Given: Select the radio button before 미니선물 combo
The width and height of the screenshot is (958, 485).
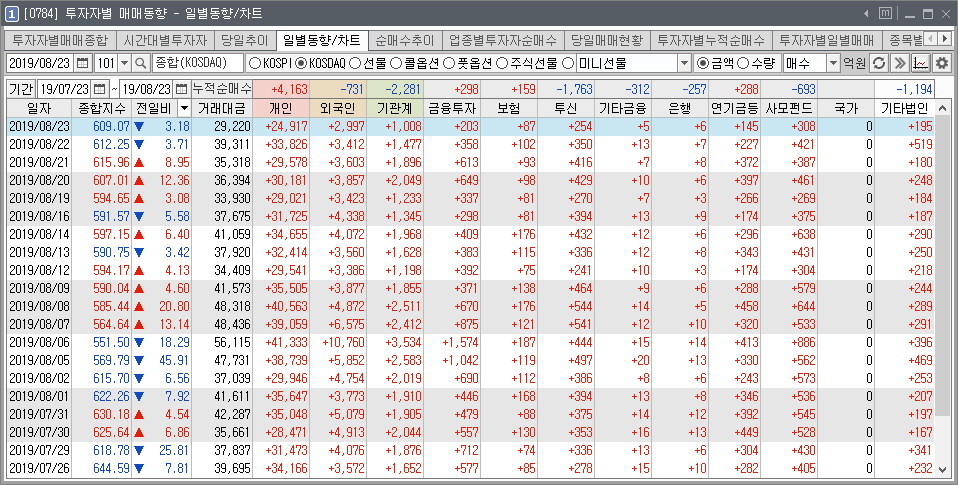Looking at the screenshot, I should point(568,63).
